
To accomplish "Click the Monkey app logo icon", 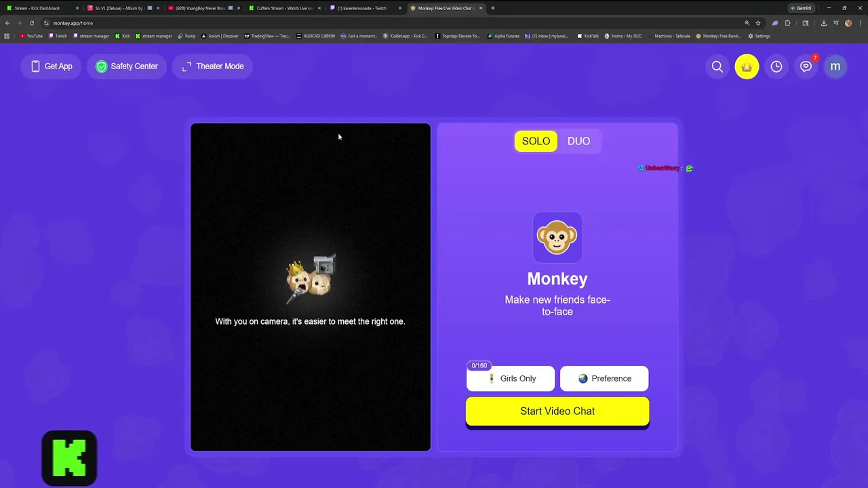I will point(557,237).
